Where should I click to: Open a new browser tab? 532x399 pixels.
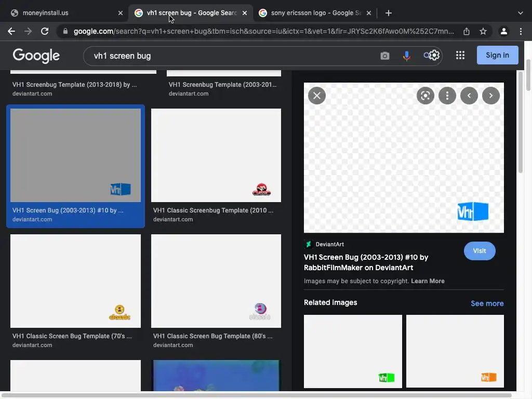pos(389,13)
